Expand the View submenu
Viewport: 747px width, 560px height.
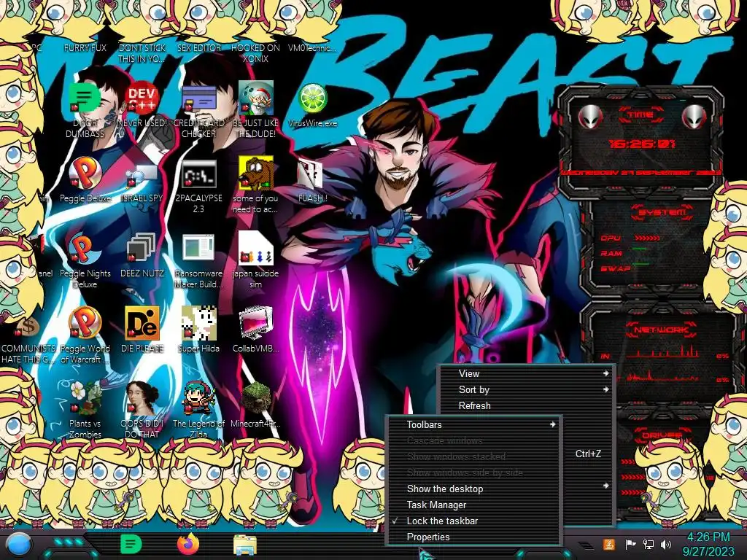[x=527, y=373]
